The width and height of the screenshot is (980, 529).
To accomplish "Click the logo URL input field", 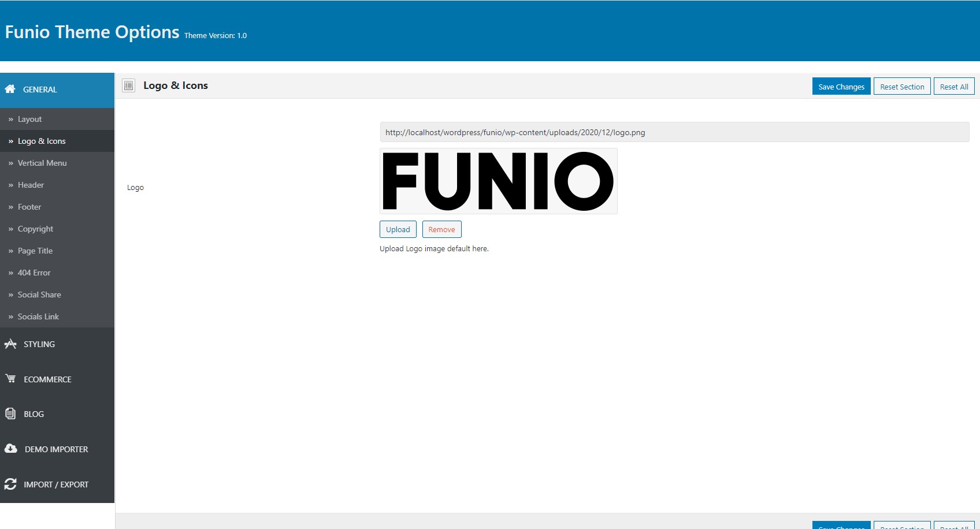I will click(674, 132).
